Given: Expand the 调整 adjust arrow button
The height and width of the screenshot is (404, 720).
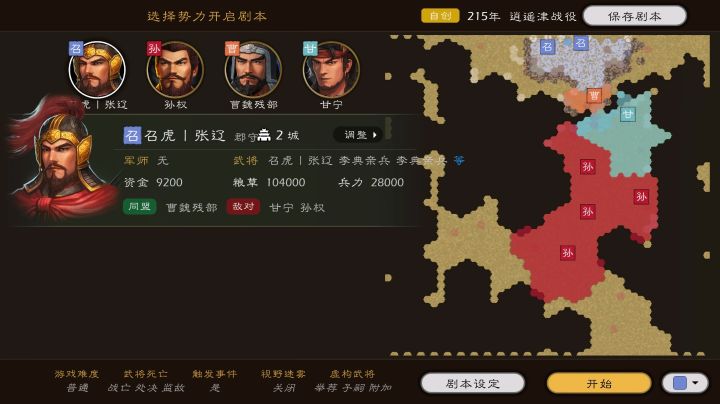Looking at the screenshot, I should click(359, 135).
